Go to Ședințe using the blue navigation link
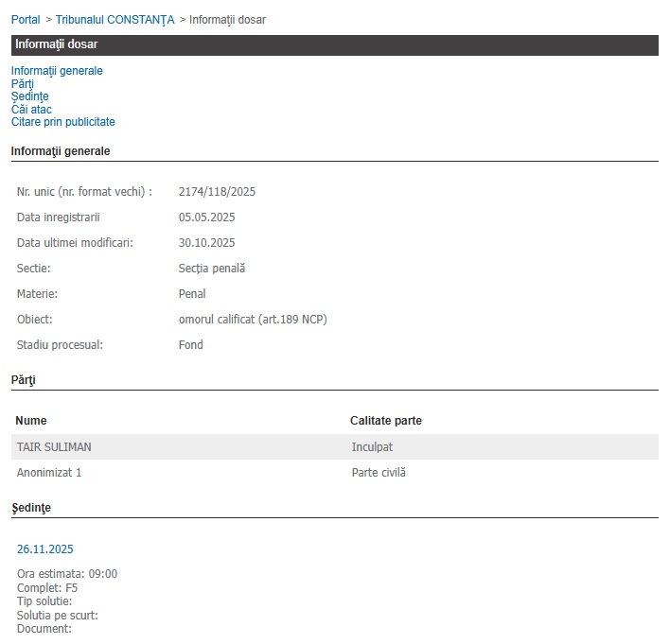This screenshot has width=670, height=644. (x=30, y=96)
